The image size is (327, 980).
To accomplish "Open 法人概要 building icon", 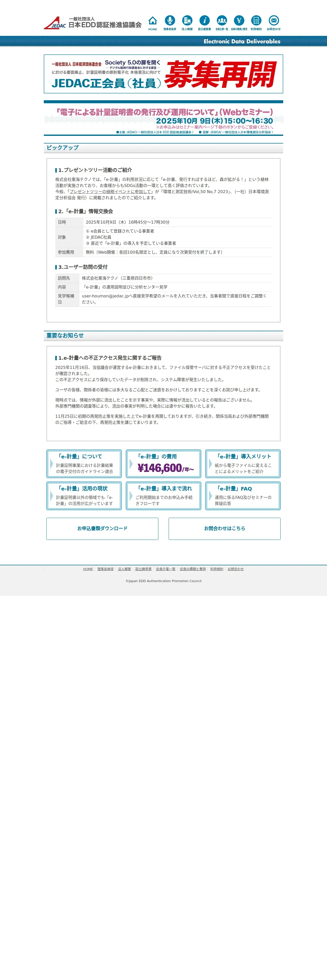I will pos(187,23).
